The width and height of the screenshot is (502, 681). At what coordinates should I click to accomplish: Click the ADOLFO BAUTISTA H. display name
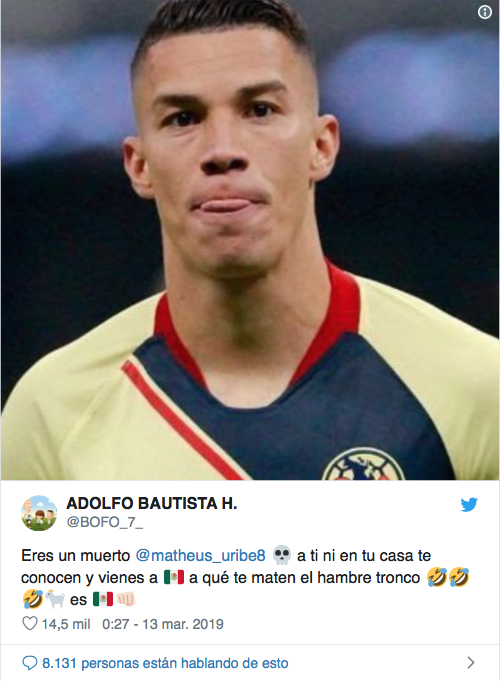152,503
